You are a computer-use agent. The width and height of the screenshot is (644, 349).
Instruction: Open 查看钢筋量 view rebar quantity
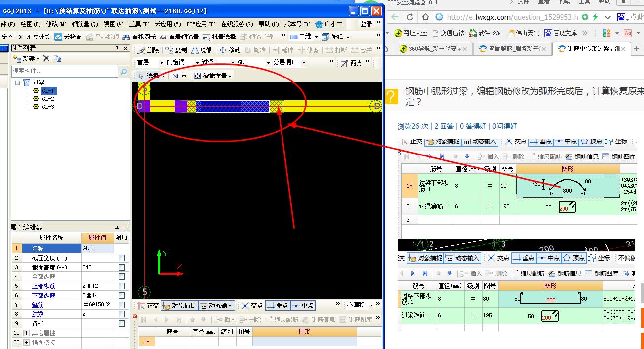pyautogui.click(x=179, y=37)
